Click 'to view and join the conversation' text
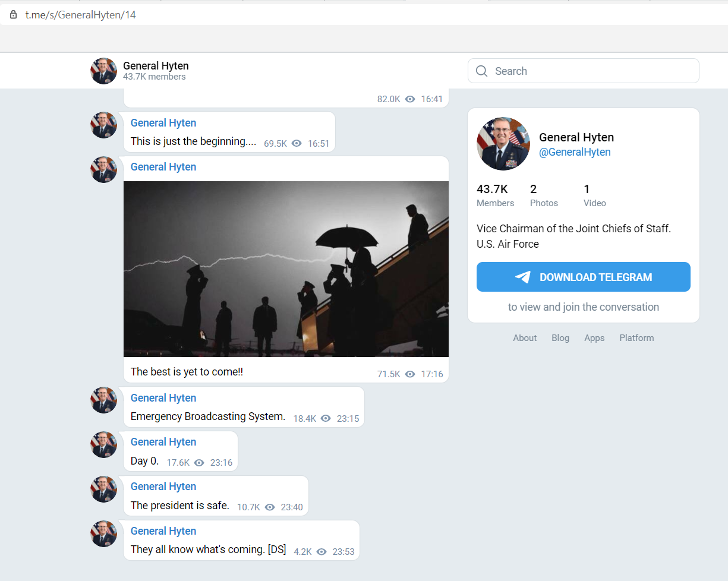The width and height of the screenshot is (728, 581). (584, 307)
